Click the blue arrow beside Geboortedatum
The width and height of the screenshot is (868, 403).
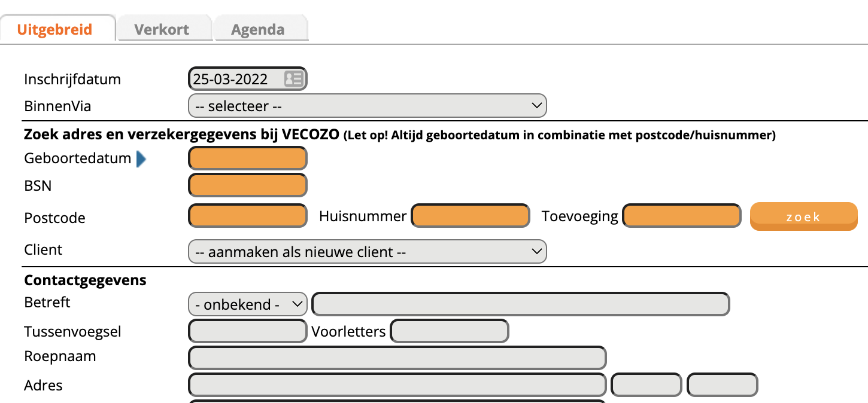[141, 159]
